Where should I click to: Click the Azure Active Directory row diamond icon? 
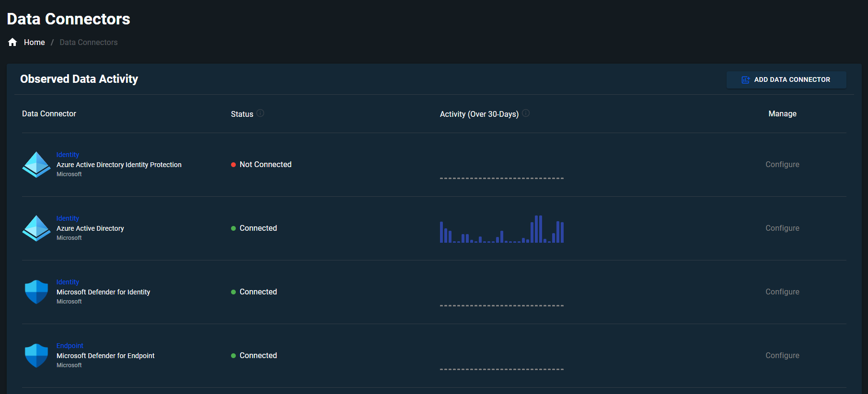pos(36,228)
